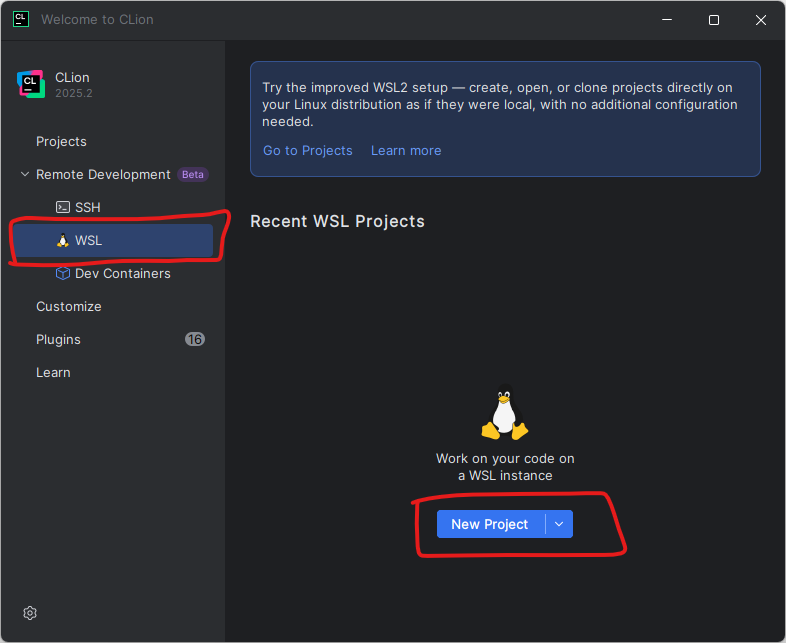
Task: Follow the Learn more link
Action: (x=406, y=150)
